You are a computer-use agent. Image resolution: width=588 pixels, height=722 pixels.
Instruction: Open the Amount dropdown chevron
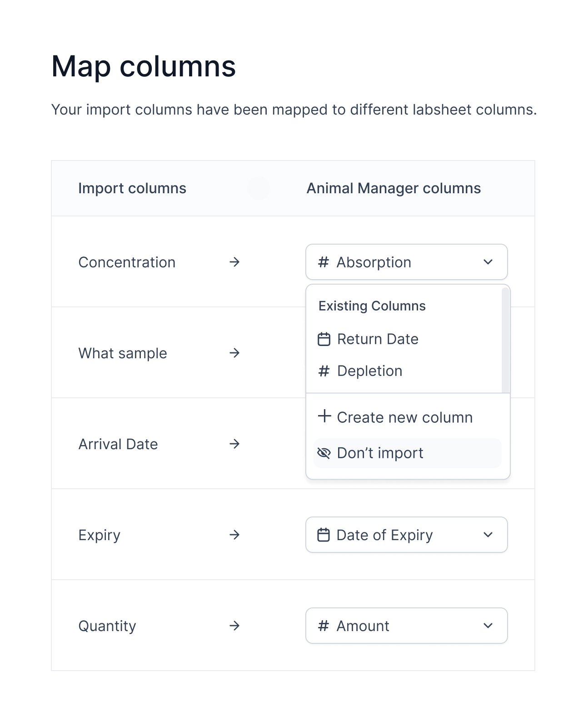[488, 626]
